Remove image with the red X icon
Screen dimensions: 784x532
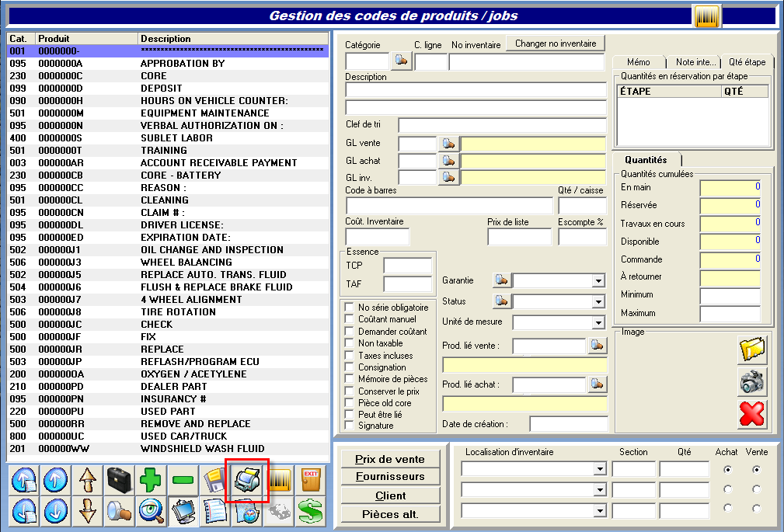[752, 415]
